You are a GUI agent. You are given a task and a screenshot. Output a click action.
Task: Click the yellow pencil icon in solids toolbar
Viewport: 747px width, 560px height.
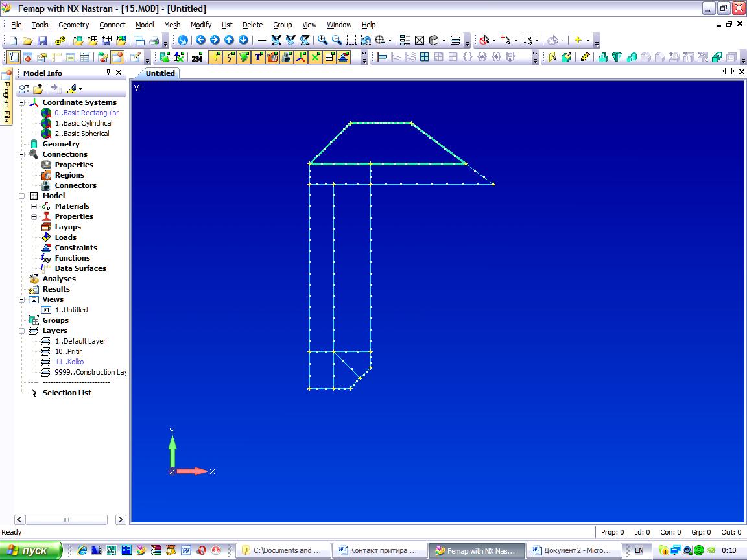[x=586, y=57]
